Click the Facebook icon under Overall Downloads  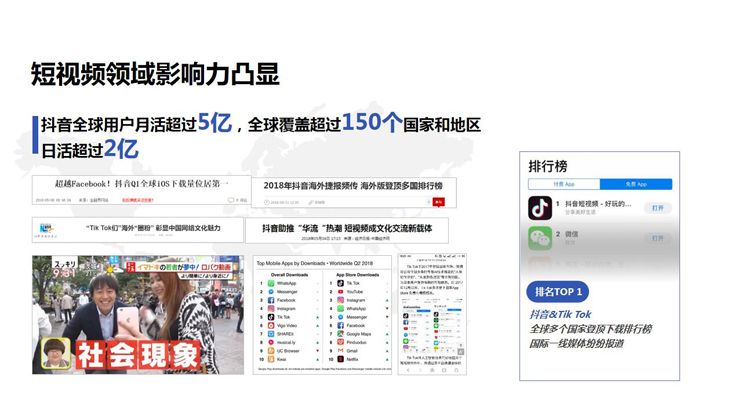click(271, 300)
